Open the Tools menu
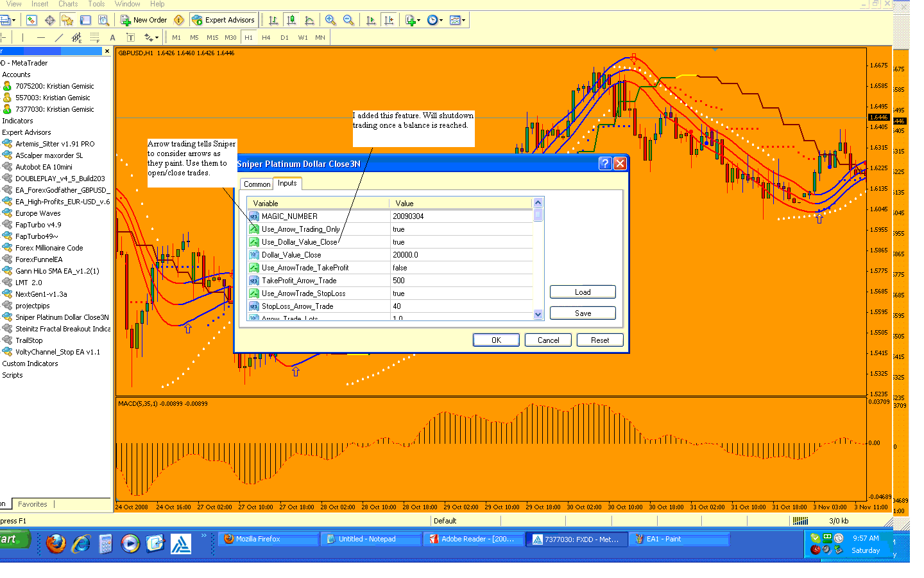This screenshot has height=578, width=924. 96,4
